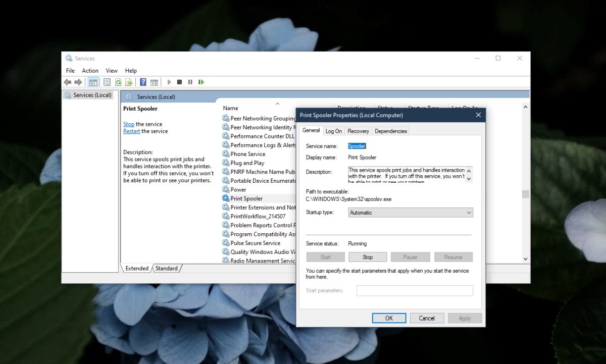Open the Action menu
The height and width of the screenshot is (364, 606).
(x=90, y=71)
